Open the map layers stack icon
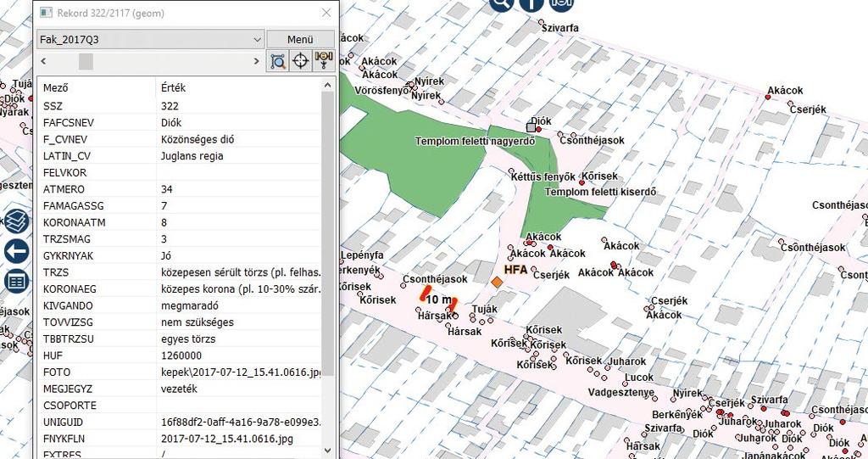Screen dimensions: 868x459 [17, 221]
